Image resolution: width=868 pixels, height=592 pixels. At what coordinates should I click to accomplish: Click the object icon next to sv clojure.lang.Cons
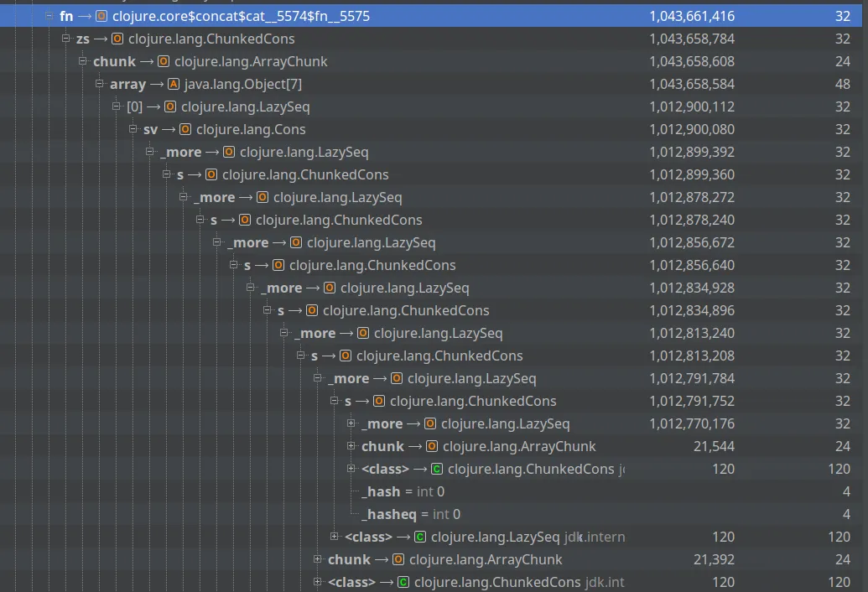[185, 129]
